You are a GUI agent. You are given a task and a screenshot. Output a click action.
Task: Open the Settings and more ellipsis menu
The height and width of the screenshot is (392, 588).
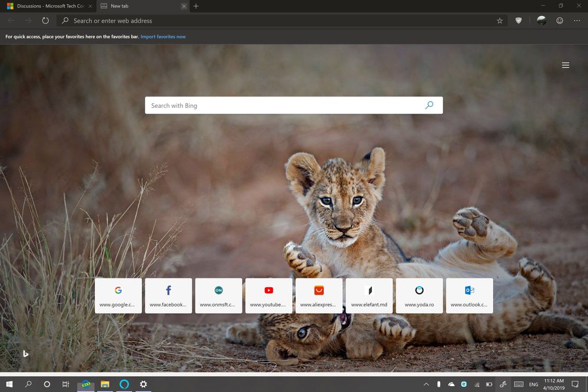577,21
